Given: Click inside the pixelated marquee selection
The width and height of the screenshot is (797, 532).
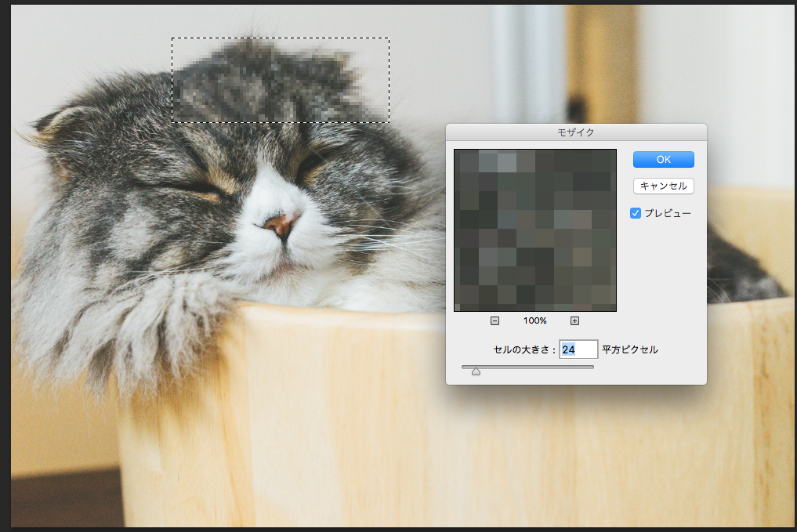Looking at the screenshot, I should pyautogui.click(x=280, y=81).
